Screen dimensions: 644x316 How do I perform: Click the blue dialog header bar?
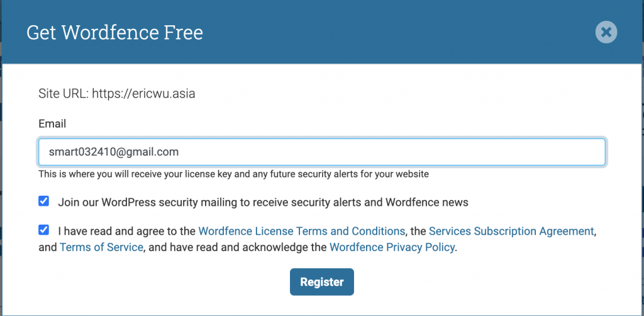tap(321, 32)
